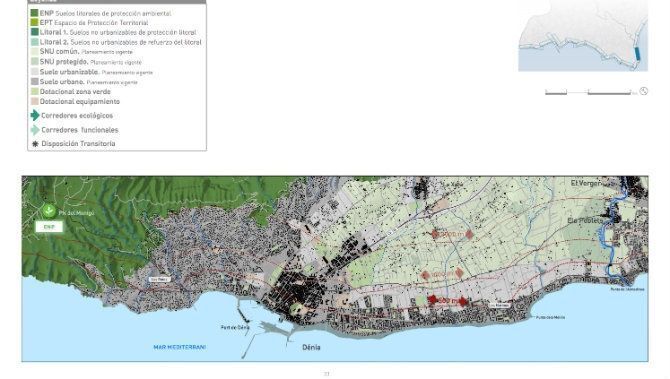
Task: Click the 'El Verger' town label
Action: [x=586, y=183]
